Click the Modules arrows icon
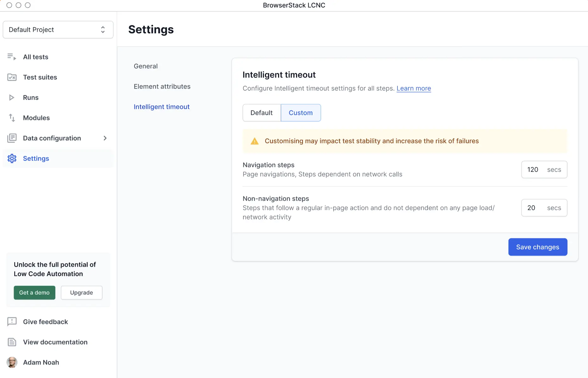The width and height of the screenshot is (588, 378). (x=12, y=118)
